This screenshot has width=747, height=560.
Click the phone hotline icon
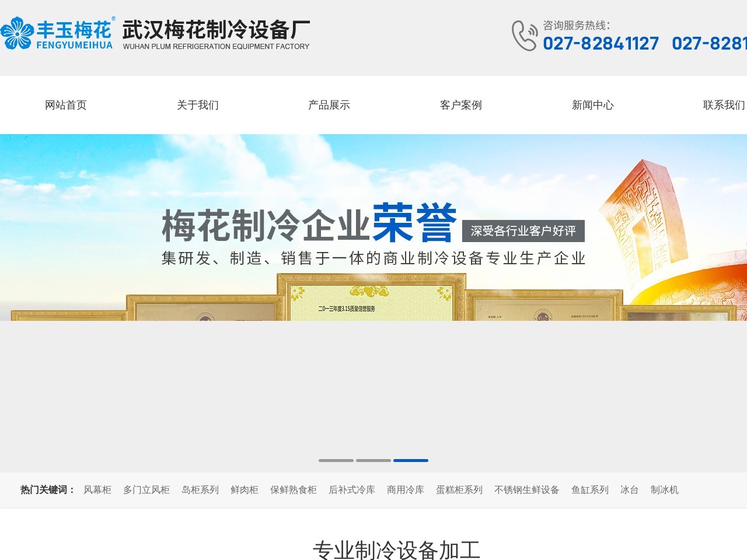tap(524, 36)
